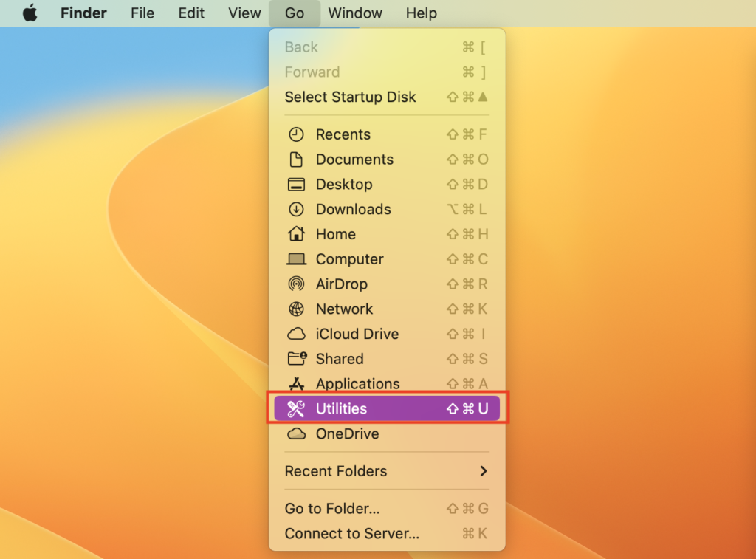Click the AirDrop icon
This screenshot has width=756, height=559.
(x=296, y=284)
